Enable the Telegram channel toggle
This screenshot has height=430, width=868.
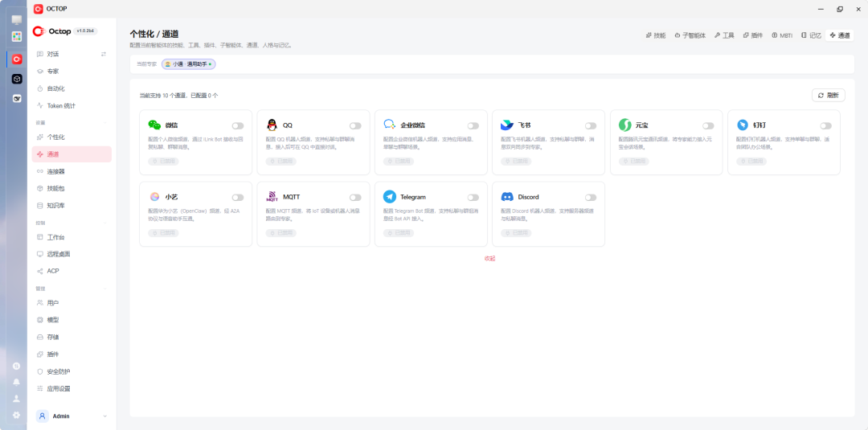click(x=473, y=198)
